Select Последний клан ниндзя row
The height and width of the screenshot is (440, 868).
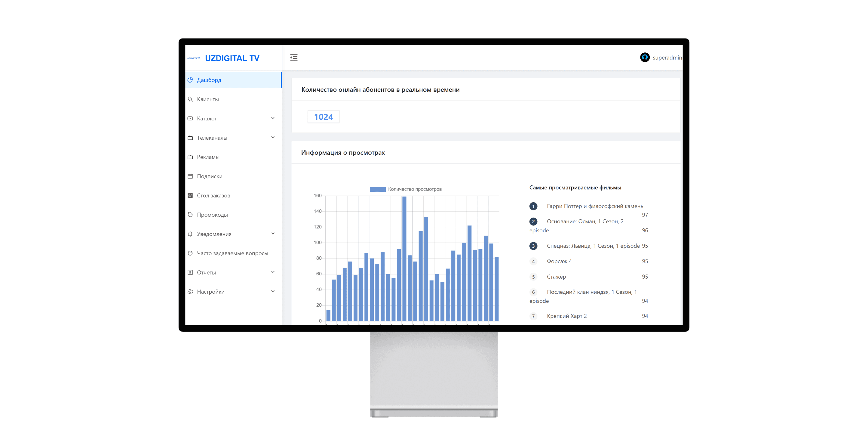tap(588, 296)
